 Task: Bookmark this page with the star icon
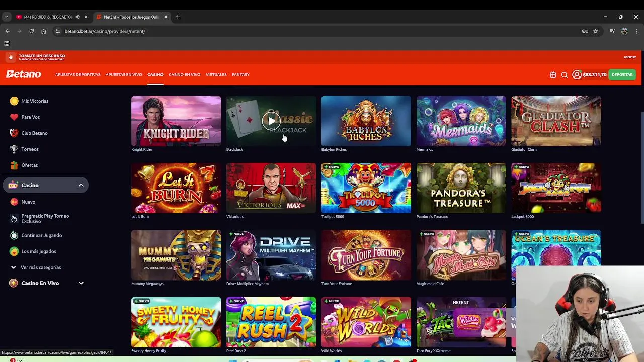pos(596,31)
